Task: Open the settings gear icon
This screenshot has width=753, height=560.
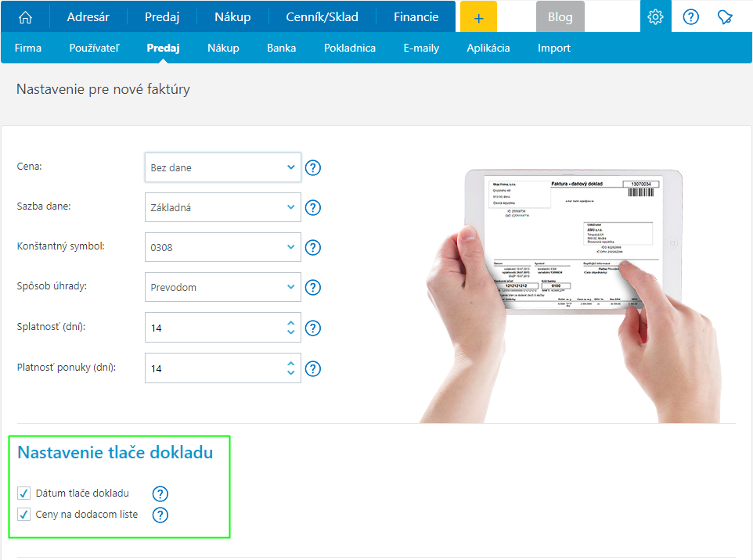Action: 655,17
